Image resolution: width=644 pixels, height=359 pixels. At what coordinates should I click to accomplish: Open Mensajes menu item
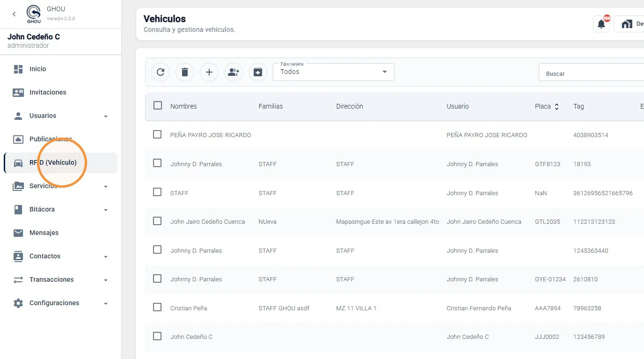[61, 233]
